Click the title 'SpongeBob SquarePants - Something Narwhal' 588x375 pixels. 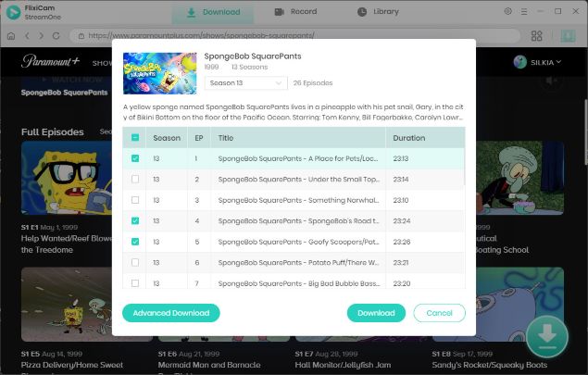[298, 200]
